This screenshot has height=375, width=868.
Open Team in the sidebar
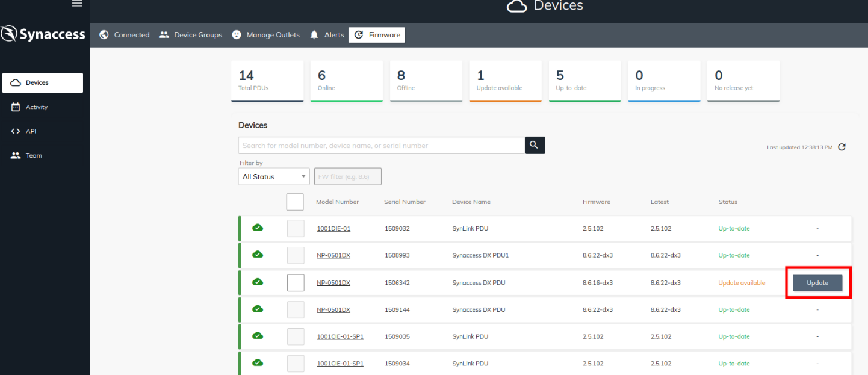click(x=43, y=155)
